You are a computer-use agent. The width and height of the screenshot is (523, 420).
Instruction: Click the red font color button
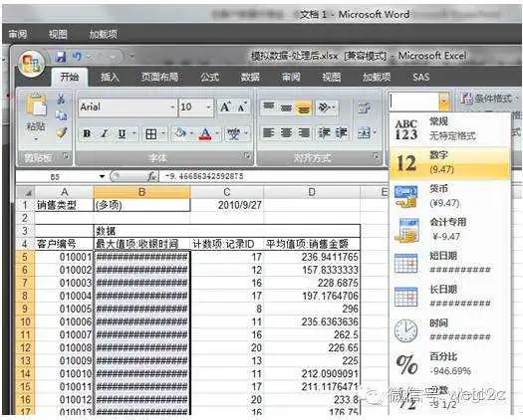coord(205,134)
